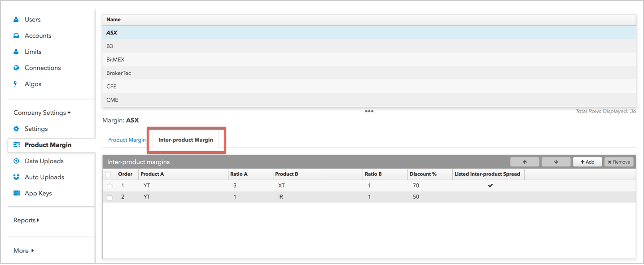Switch to the Product Margin tab
Image resolution: width=644 pixels, height=265 pixels.
127,140
